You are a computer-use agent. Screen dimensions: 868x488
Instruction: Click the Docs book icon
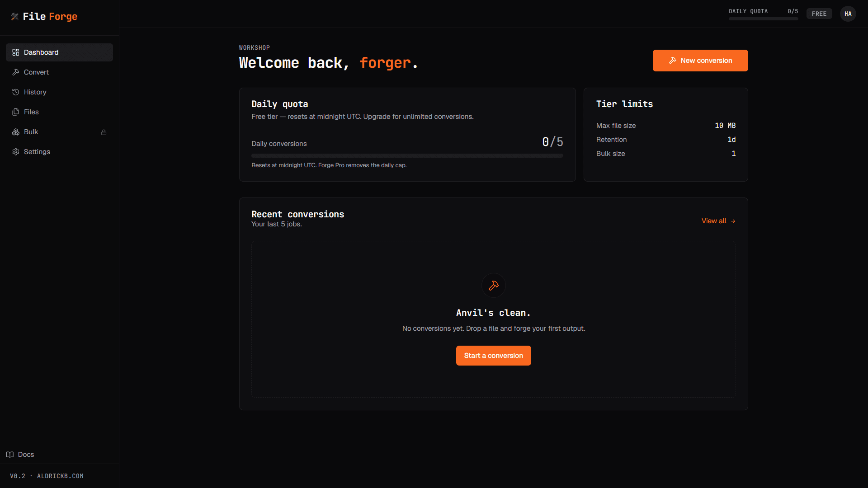[x=10, y=455]
